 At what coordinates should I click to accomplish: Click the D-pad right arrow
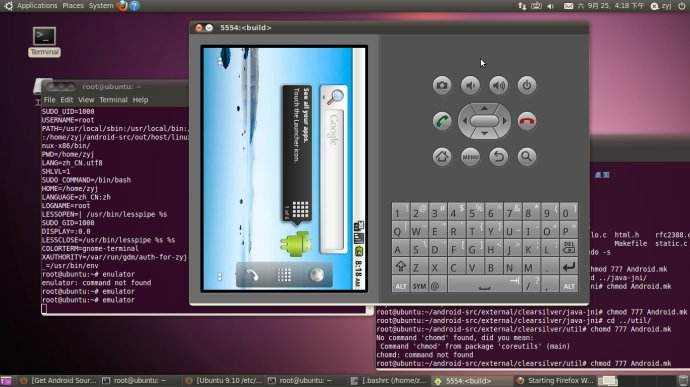pyautogui.click(x=505, y=121)
